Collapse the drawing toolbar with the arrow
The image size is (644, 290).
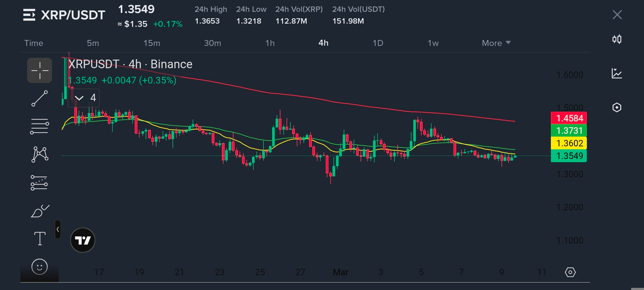pyautogui.click(x=58, y=229)
